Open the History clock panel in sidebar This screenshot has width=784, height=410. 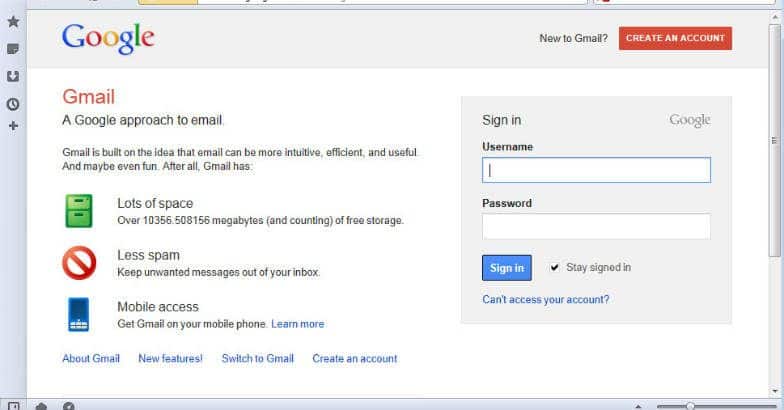click(x=14, y=104)
